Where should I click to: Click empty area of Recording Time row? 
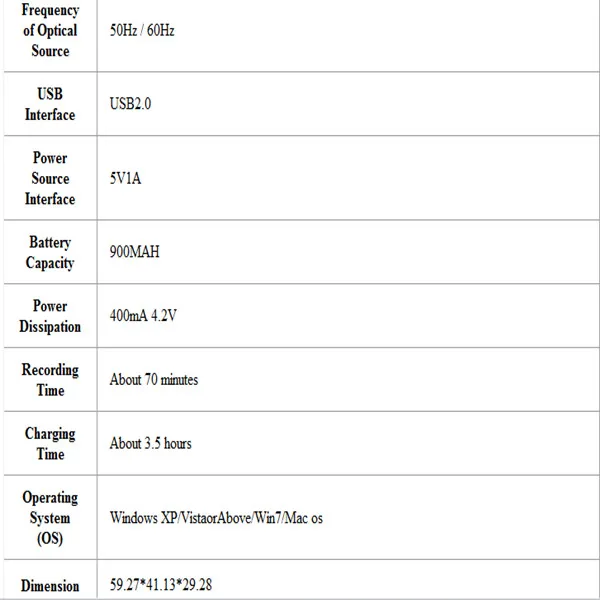pyautogui.click(x=398, y=380)
